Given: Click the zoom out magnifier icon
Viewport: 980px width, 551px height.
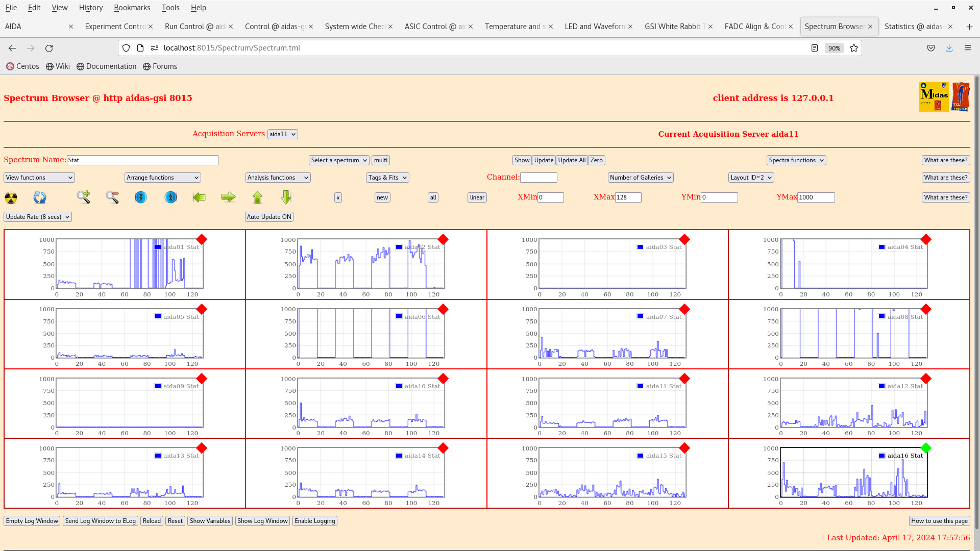Looking at the screenshot, I should [112, 197].
